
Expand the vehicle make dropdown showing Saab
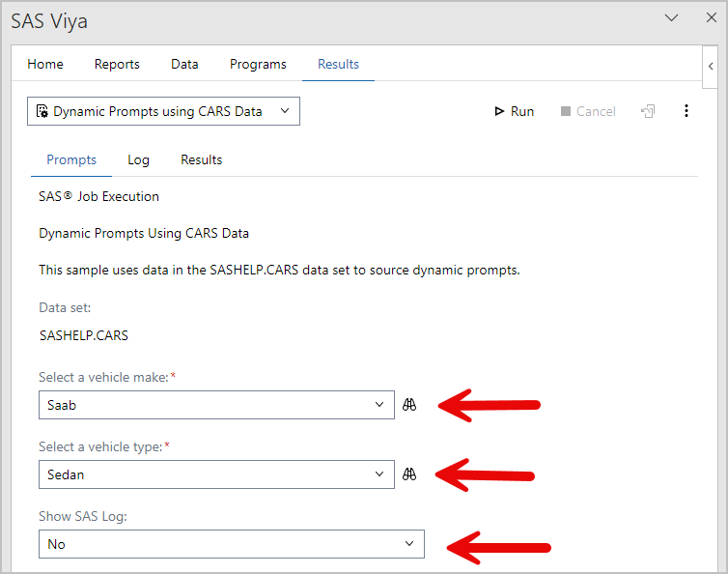[216, 405]
